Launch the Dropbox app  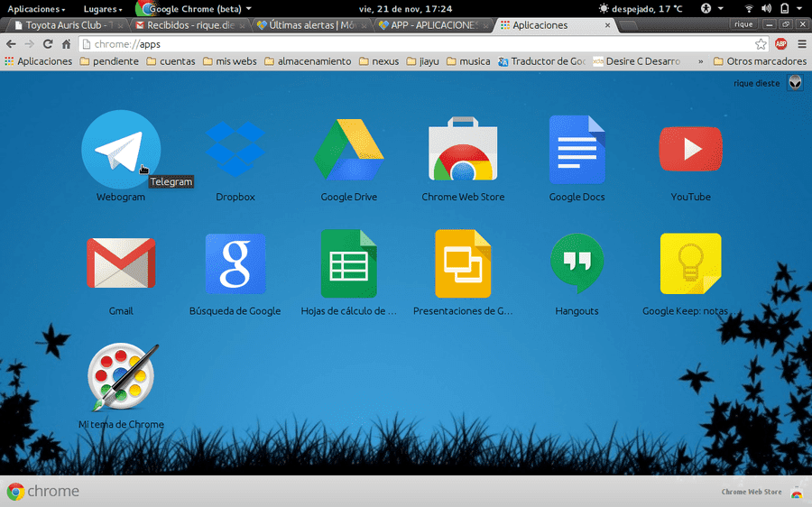pos(235,150)
